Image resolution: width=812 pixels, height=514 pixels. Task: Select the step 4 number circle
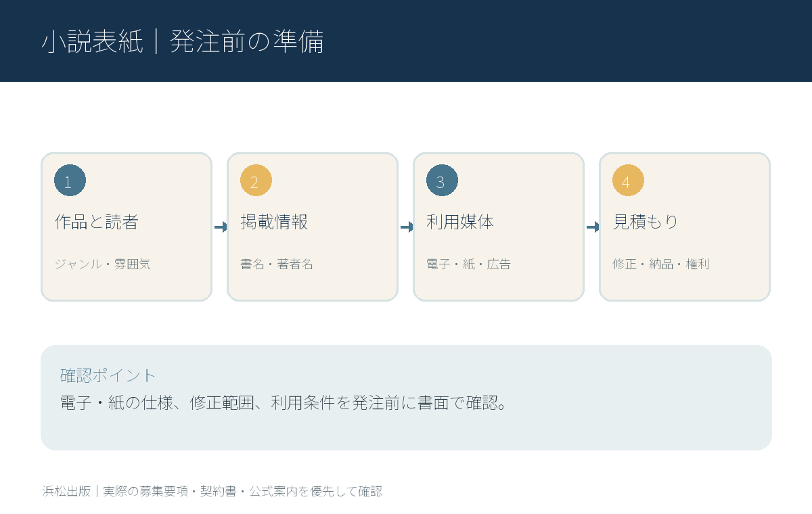coord(628,181)
